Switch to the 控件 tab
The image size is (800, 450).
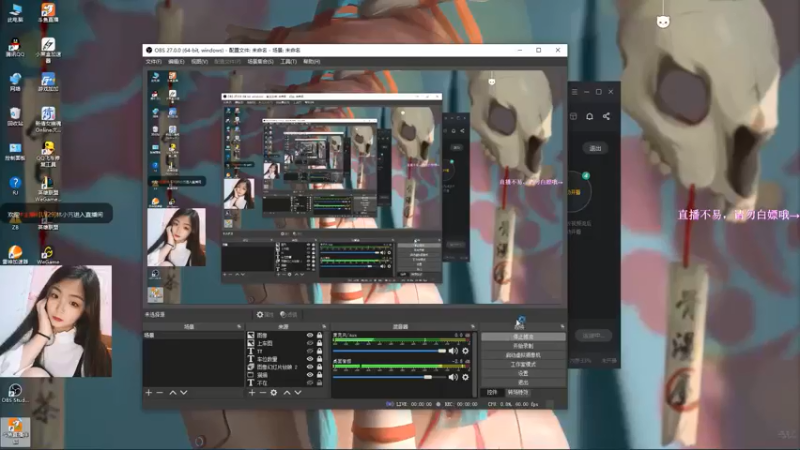[492, 392]
